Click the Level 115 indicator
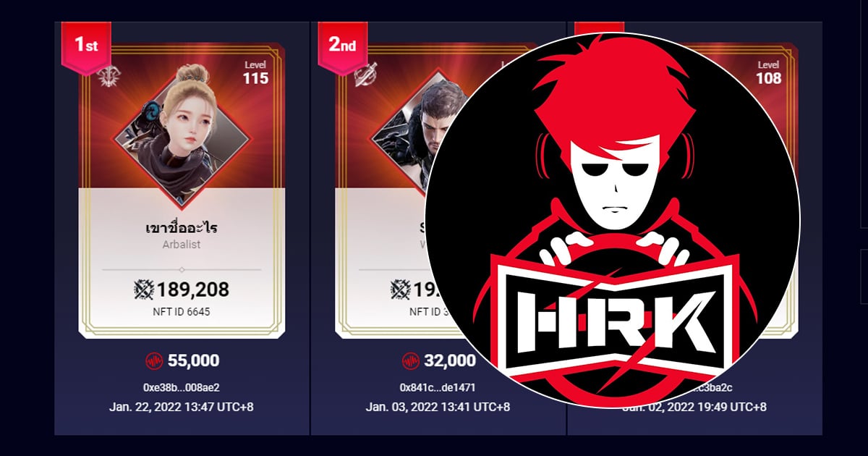The image size is (868, 456). (x=255, y=74)
